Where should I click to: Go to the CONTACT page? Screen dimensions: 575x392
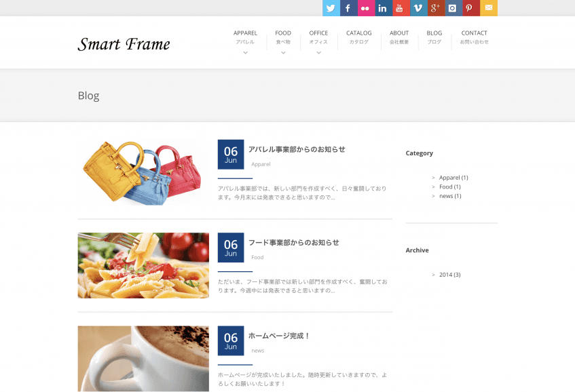point(474,37)
